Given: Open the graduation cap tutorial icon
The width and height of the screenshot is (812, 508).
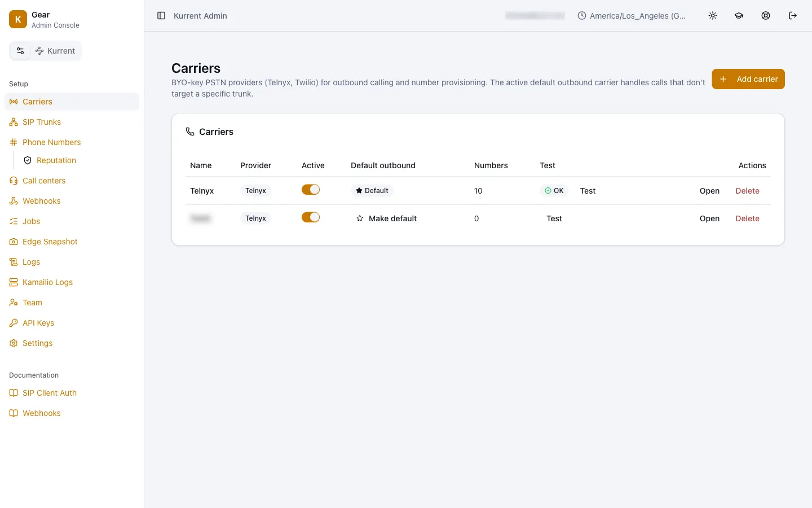Looking at the screenshot, I should (739, 16).
